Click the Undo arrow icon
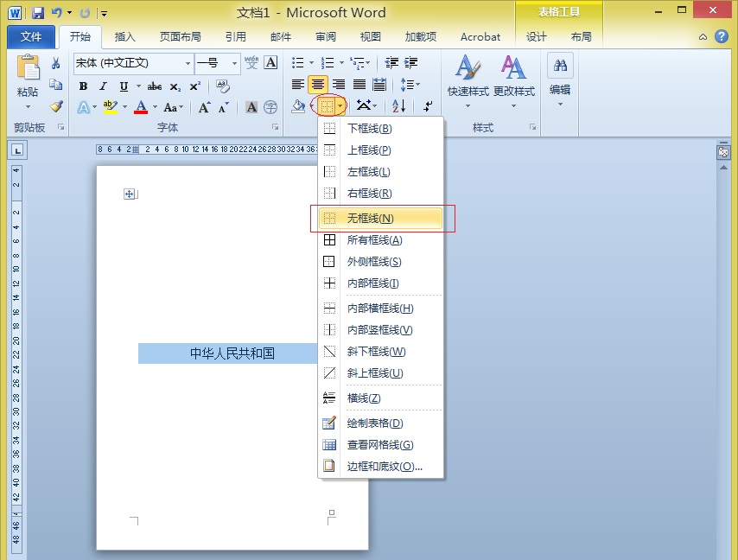 click(x=57, y=13)
